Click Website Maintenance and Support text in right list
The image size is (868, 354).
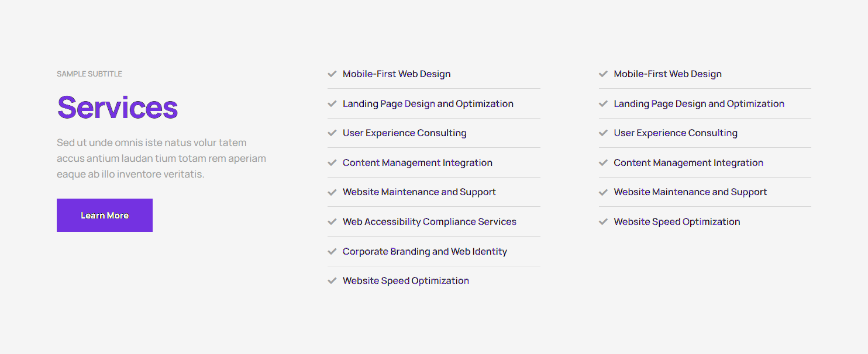(x=690, y=192)
